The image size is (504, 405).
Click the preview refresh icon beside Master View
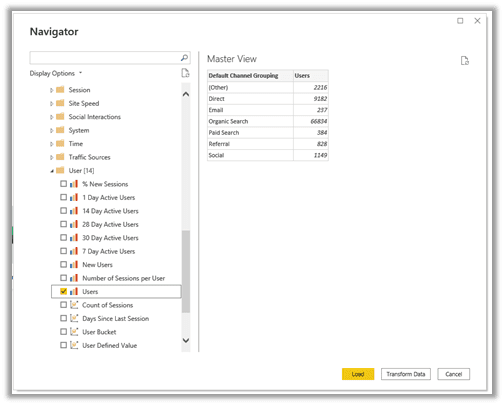click(x=465, y=61)
